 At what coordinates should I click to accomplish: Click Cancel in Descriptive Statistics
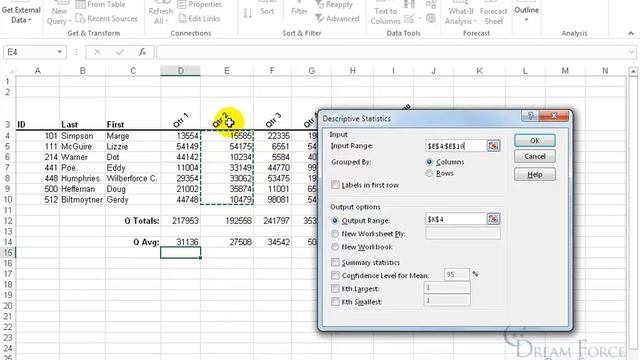535,156
